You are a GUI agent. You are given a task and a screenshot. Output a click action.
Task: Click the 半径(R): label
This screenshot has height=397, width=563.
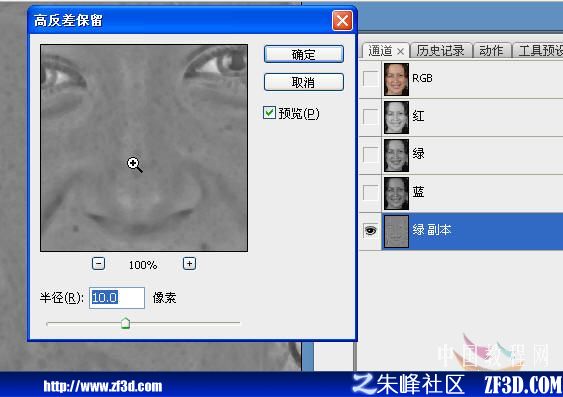pyautogui.click(x=62, y=298)
